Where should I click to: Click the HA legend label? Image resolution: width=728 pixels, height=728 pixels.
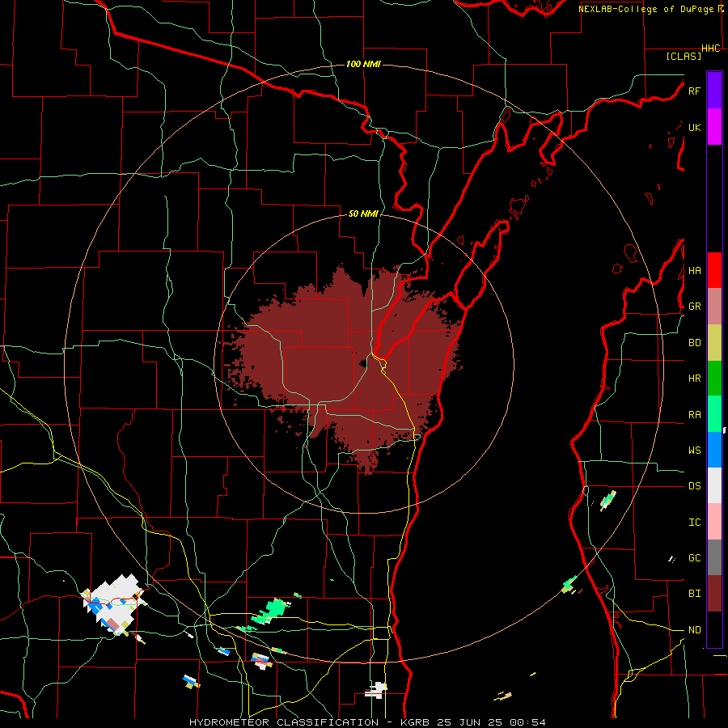tap(694, 270)
